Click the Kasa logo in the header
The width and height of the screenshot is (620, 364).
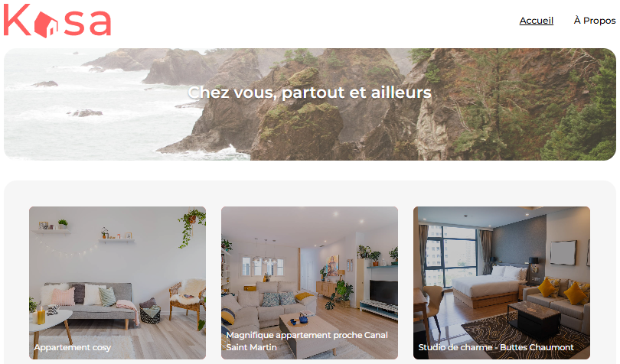[57, 21]
